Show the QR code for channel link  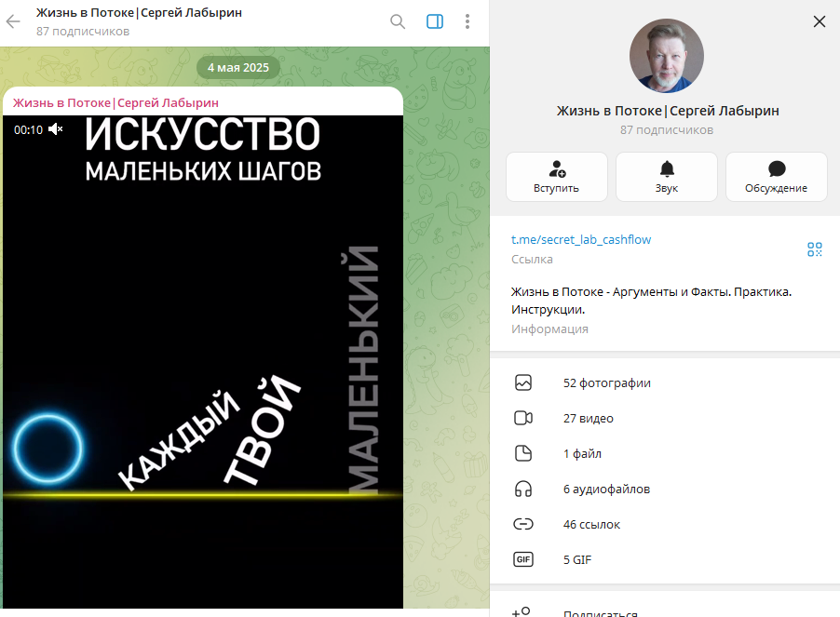click(814, 249)
